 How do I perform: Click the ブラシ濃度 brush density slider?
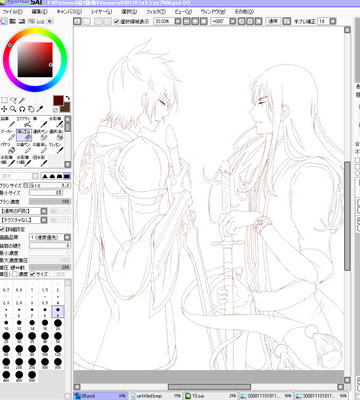click(50, 202)
